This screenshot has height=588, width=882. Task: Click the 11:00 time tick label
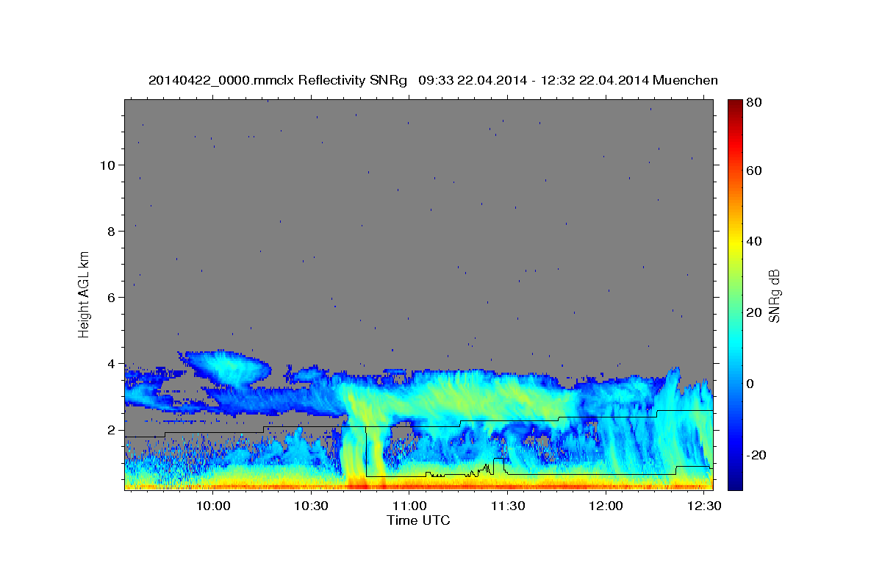pyautogui.click(x=409, y=506)
